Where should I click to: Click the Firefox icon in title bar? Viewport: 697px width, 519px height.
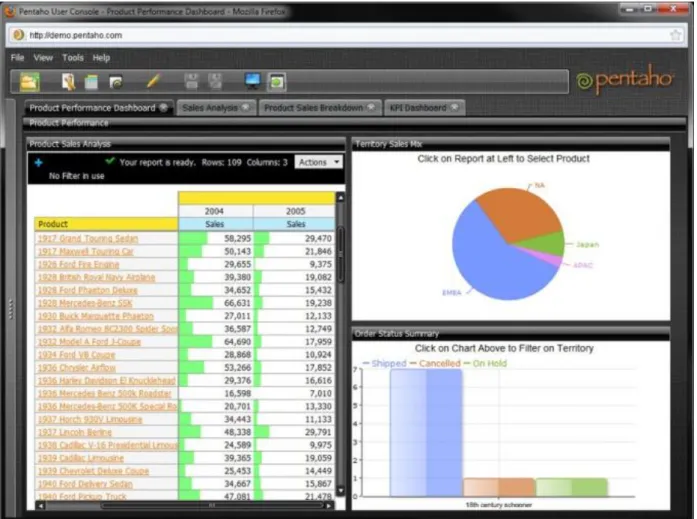pyautogui.click(x=10, y=11)
